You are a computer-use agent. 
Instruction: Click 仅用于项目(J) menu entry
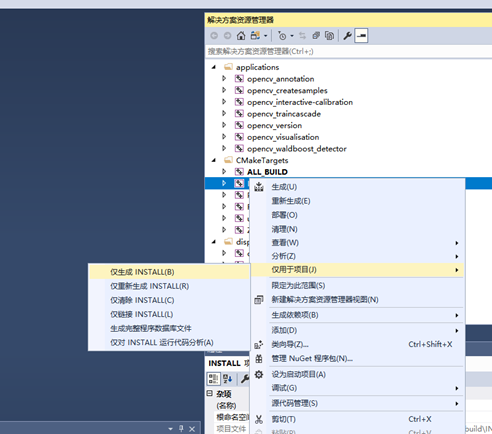pyautogui.click(x=357, y=270)
